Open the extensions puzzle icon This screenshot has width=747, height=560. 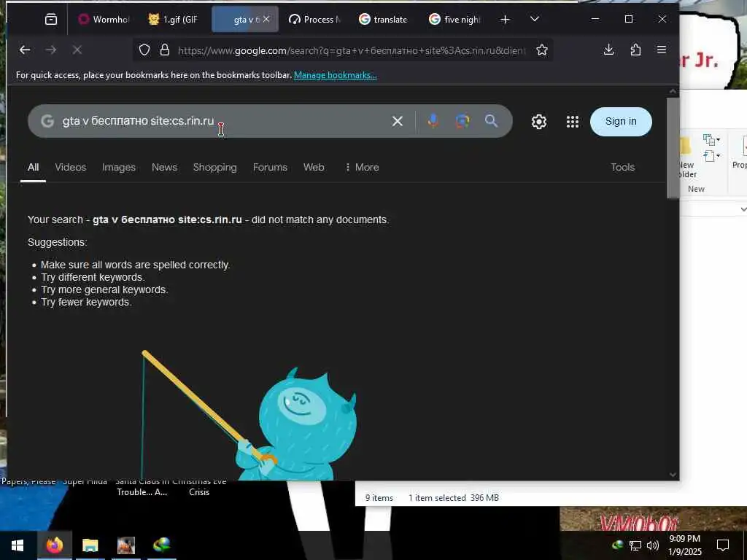pos(635,50)
